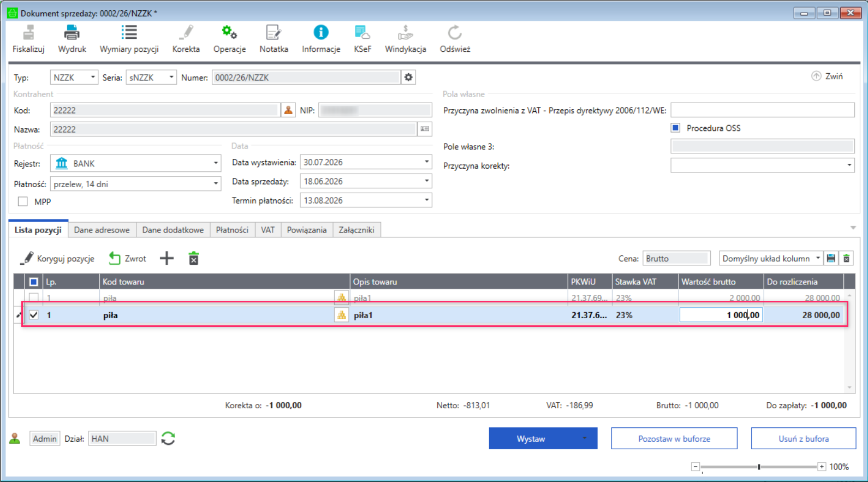868x482 pixels.
Task: Sort by the Stawka VAT column header
Action: pos(645,282)
